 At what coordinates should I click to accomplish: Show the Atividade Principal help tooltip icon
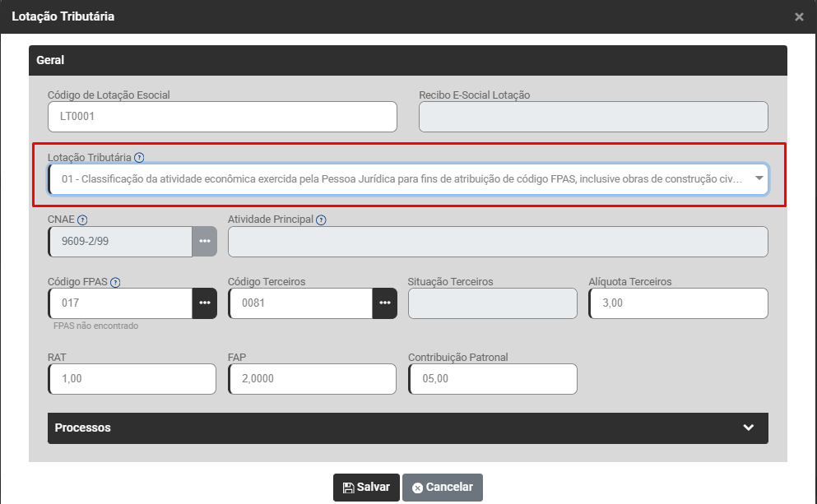[x=321, y=220]
